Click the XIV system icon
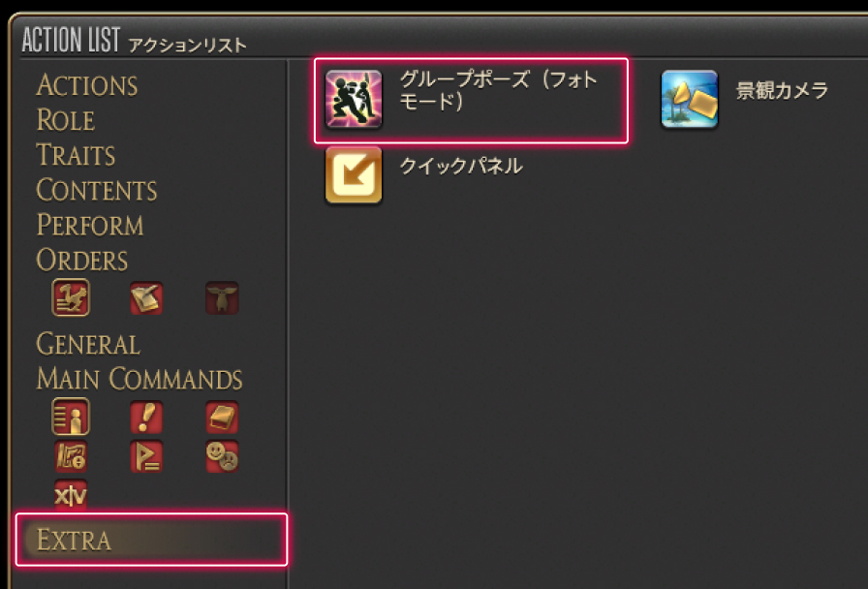The height and width of the screenshot is (589, 868). 71,495
